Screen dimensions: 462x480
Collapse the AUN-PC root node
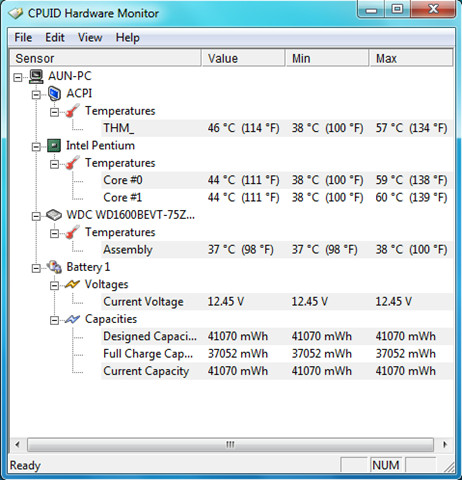18,78
